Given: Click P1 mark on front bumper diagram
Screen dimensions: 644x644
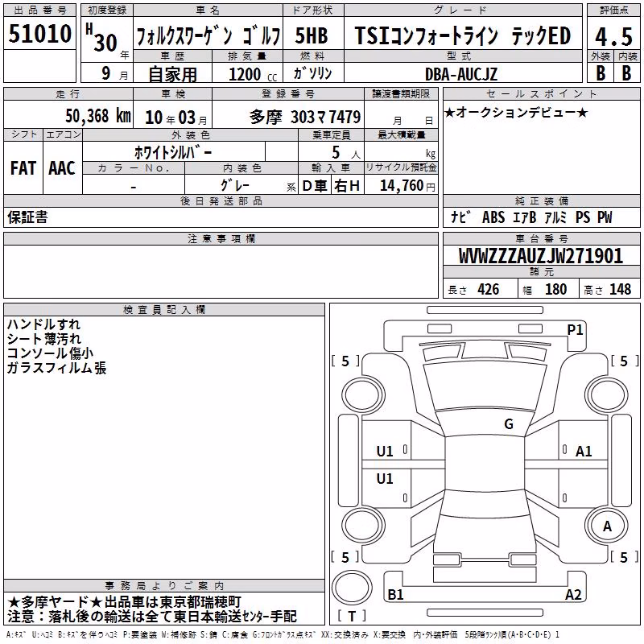Looking at the screenshot, I should [x=575, y=330].
